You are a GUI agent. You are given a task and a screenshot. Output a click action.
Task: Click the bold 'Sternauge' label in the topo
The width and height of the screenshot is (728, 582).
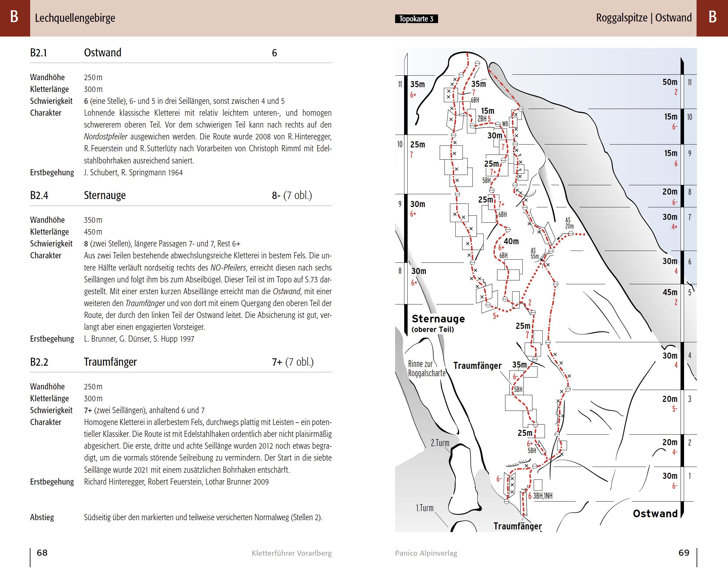[438, 319]
